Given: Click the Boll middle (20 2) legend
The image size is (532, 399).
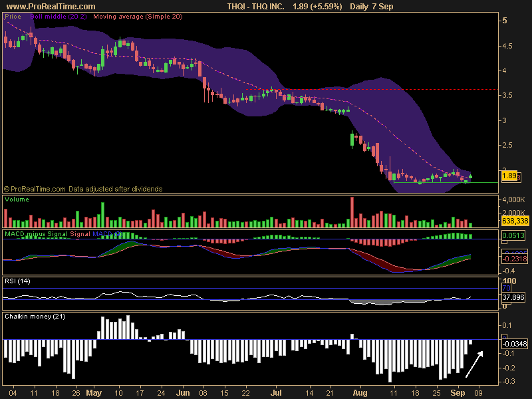Looking at the screenshot, I should (x=59, y=16).
